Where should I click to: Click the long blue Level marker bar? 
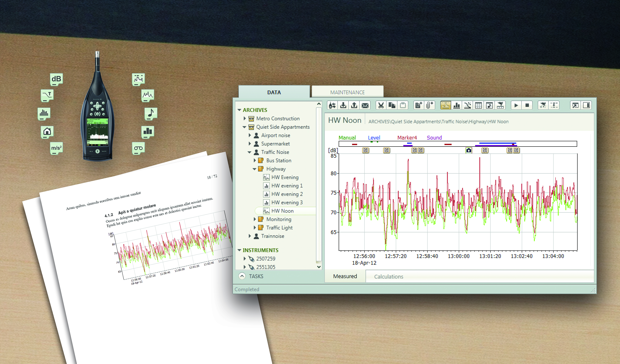point(497,143)
